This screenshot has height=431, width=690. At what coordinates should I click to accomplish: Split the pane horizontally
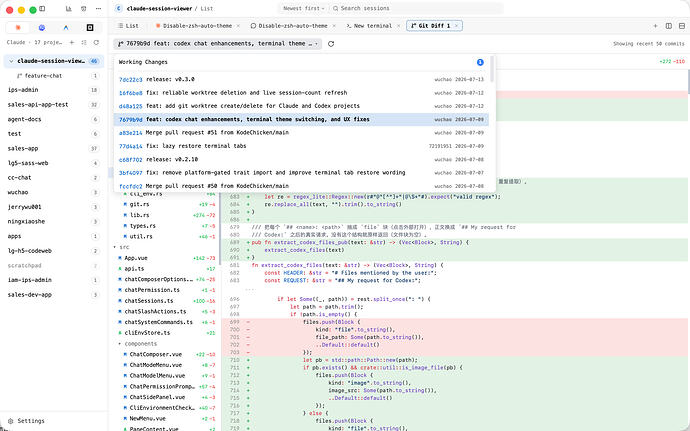[x=682, y=26]
